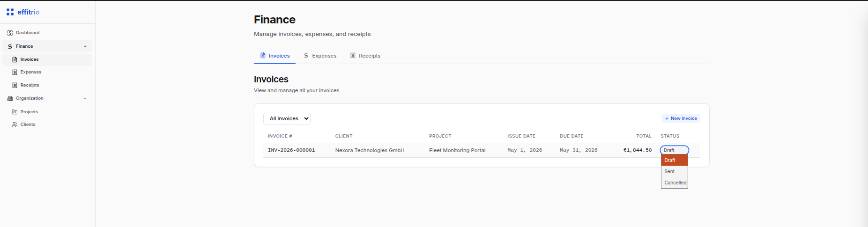Create a New Invoice

(681, 118)
